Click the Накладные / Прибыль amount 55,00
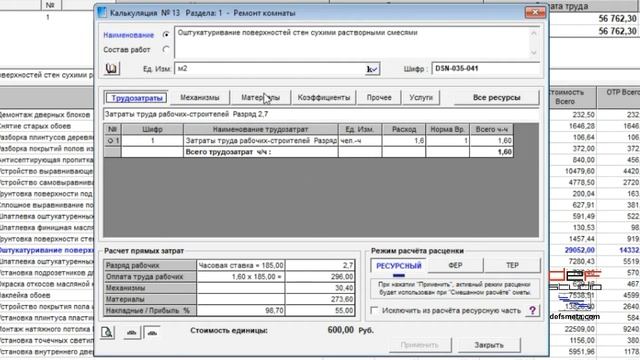Viewport: 640px width, 360px height. pos(320,311)
